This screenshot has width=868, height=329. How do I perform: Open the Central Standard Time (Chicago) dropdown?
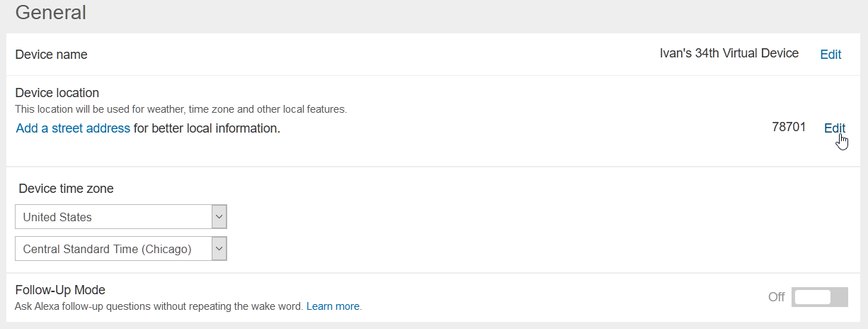(x=120, y=249)
